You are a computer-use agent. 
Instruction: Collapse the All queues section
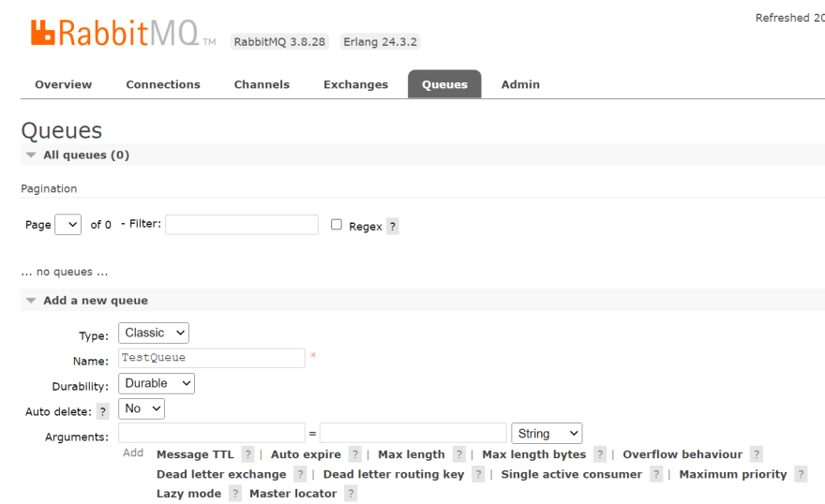(86, 155)
